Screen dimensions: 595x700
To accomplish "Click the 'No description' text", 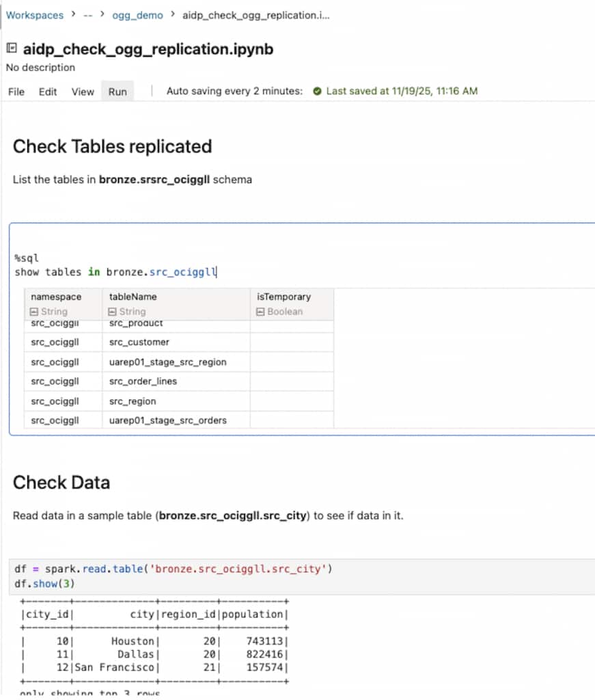I will click(x=40, y=68).
